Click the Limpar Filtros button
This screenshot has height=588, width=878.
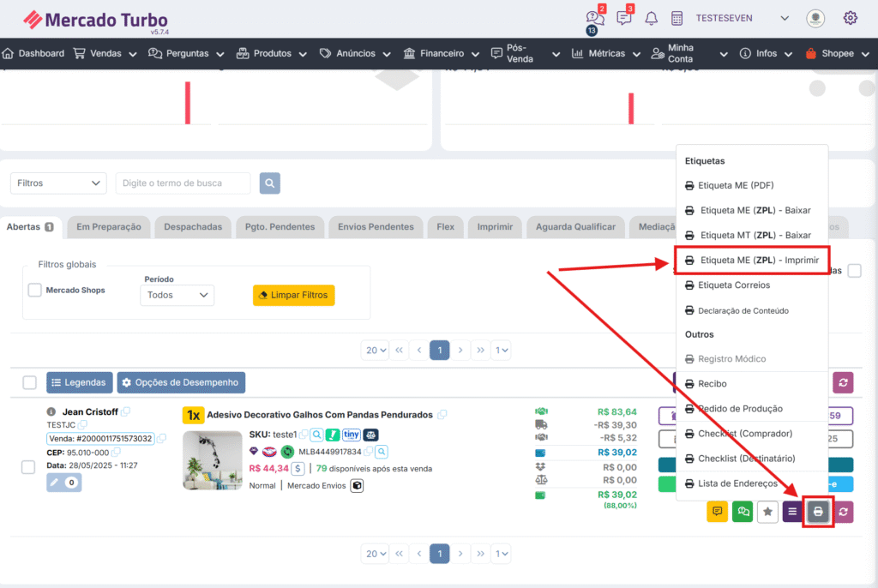293,295
